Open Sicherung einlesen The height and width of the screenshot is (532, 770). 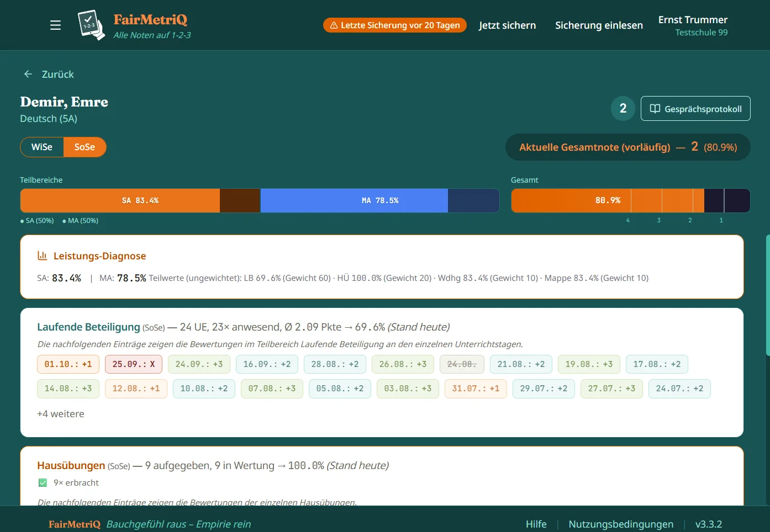(599, 25)
